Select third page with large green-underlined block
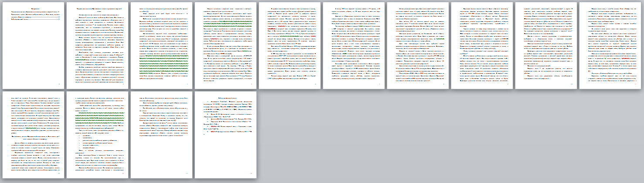The height and width of the screenshot is (183, 644). coord(161,45)
